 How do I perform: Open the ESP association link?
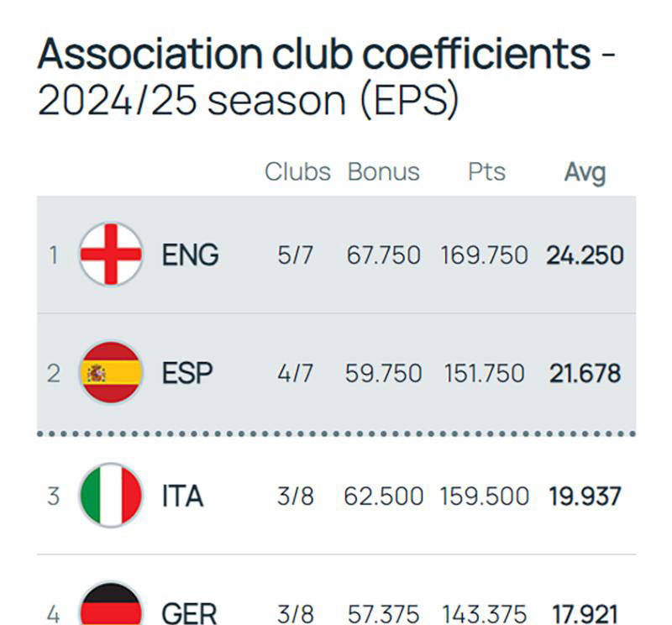pos(186,374)
